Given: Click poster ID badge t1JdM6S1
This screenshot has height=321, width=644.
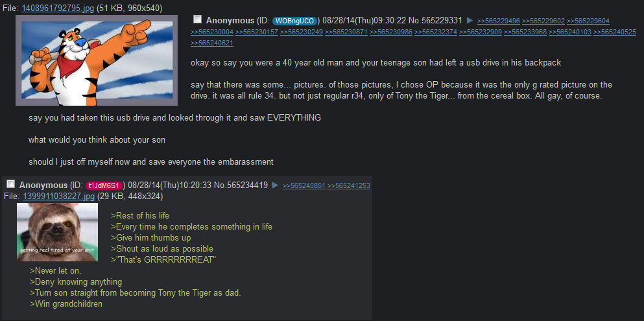Looking at the screenshot, I should [104, 185].
